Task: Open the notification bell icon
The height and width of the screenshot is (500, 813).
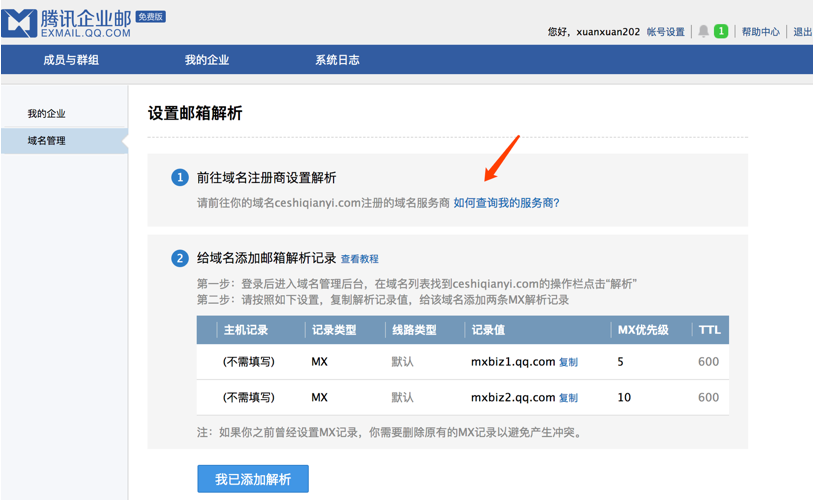Action: 703,32
